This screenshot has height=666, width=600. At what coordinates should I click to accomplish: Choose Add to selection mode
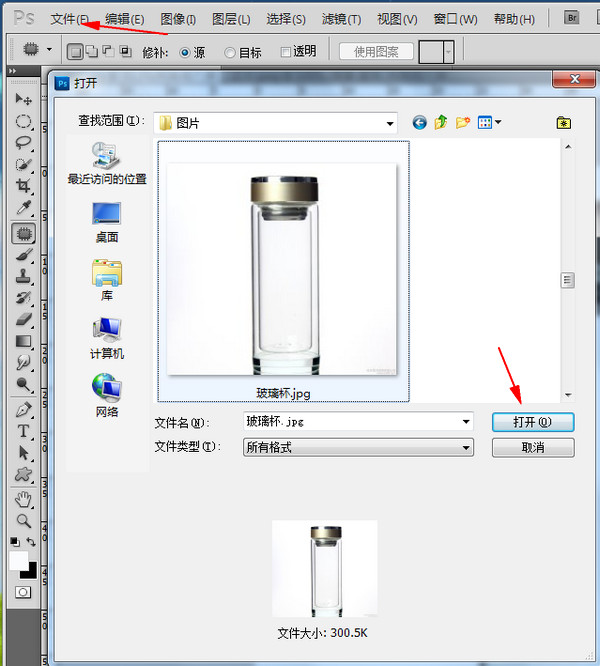pyautogui.click(x=92, y=52)
